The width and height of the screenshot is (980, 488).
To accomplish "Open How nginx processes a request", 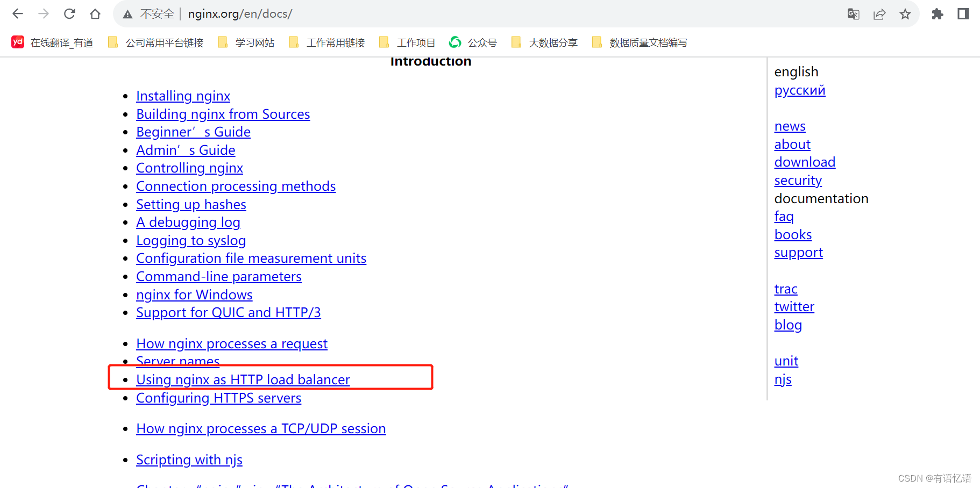I will [x=232, y=344].
